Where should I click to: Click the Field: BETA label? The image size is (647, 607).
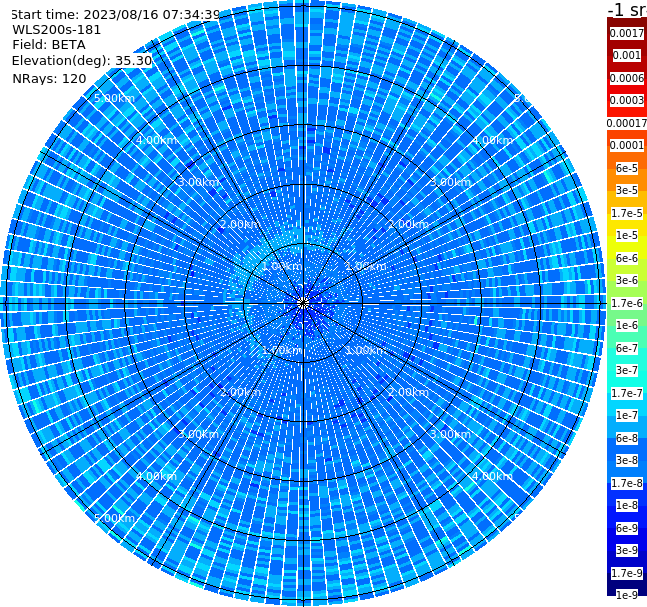point(49,45)
